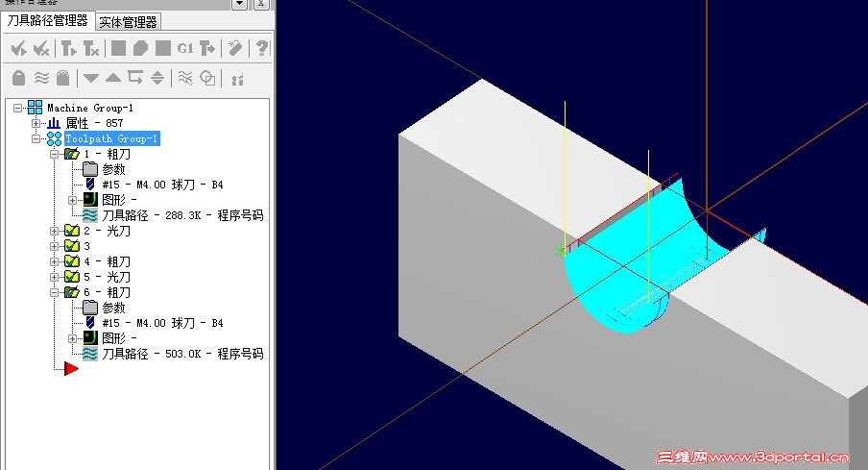Click the octagon-shaped verify icon
Viewport: 868px width, 470px height.
coord(140,48)
